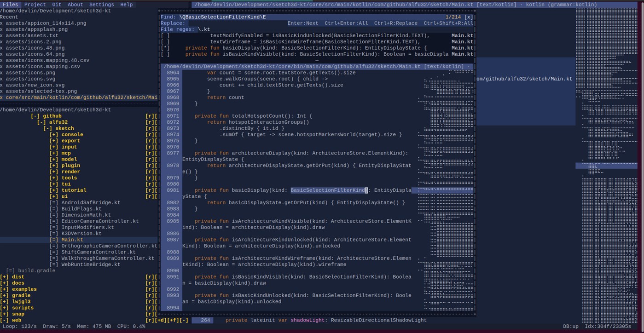Click the Enter:Next find button
644x333 pixels.
(303, 23)
